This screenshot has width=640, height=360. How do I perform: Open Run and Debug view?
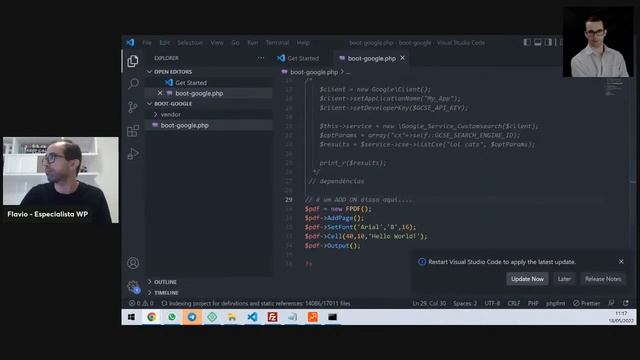tap(133, 154)
